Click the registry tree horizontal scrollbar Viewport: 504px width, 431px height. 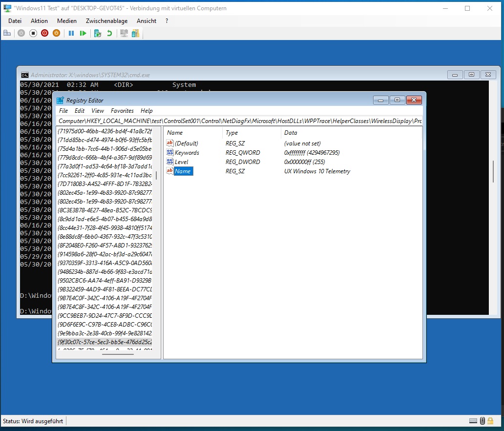(118, 354)
